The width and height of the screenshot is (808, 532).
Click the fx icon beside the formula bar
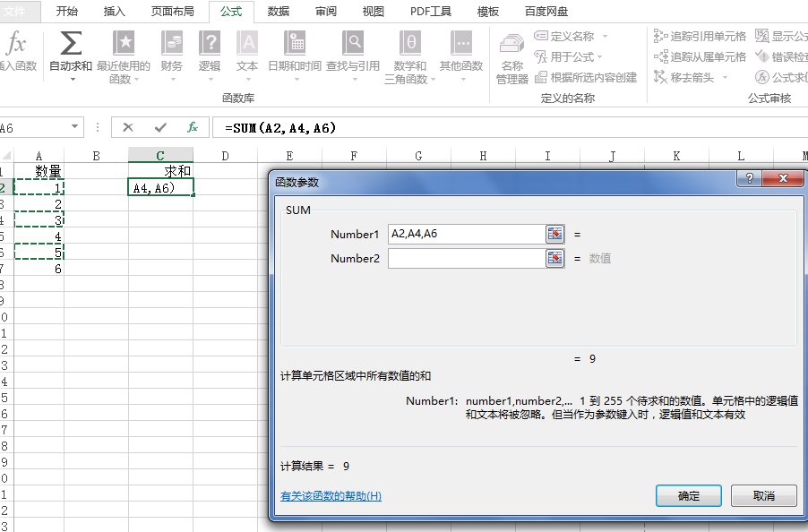coord(193,127)
